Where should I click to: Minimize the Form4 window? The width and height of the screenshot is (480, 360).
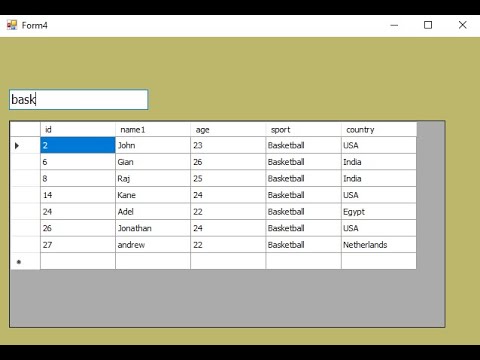394,25
